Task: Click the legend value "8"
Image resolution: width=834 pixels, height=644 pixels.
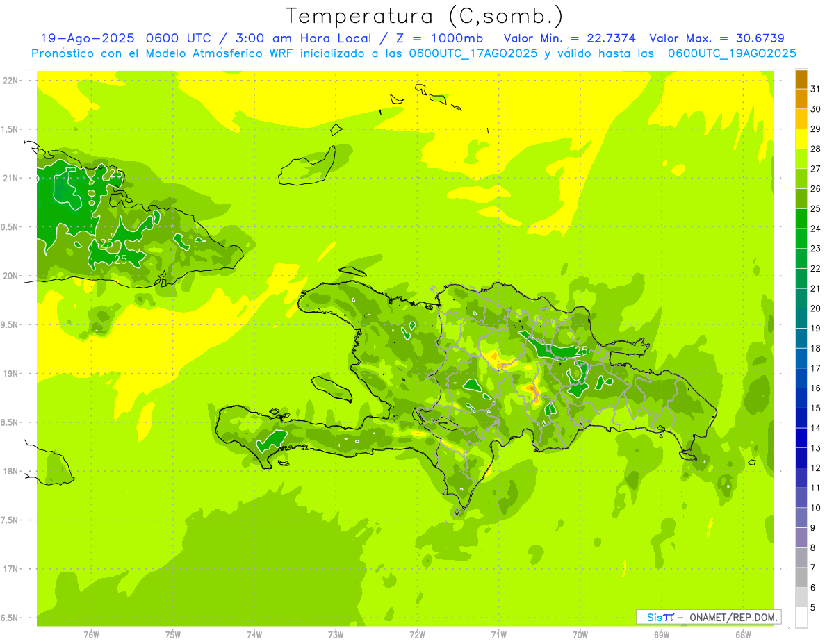Action: [814, 547]
